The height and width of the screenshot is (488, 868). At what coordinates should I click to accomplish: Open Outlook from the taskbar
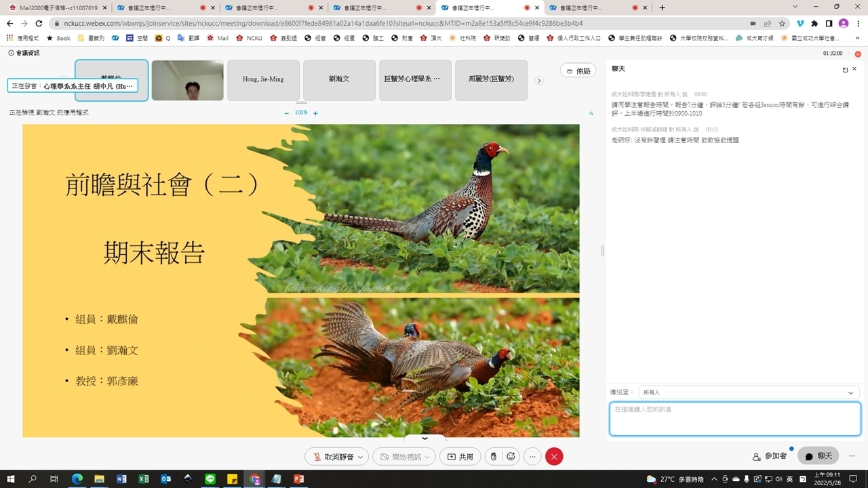[x=165, y=479]
